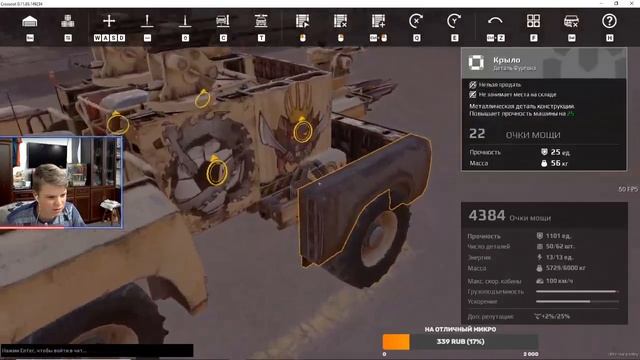Click the Грузоподъёмность capacity bar
The width and height of the screenshot is (640, 360).
coord(577,291)
